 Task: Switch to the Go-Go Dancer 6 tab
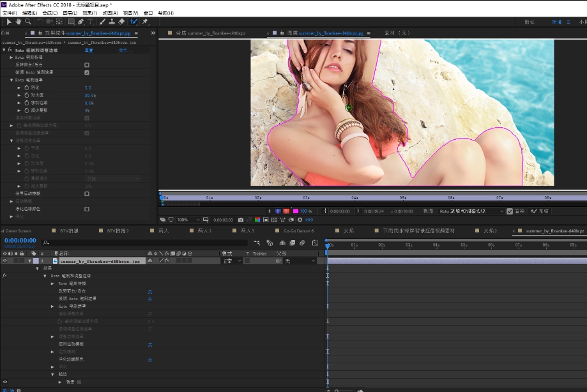click(x=298, y=230)
